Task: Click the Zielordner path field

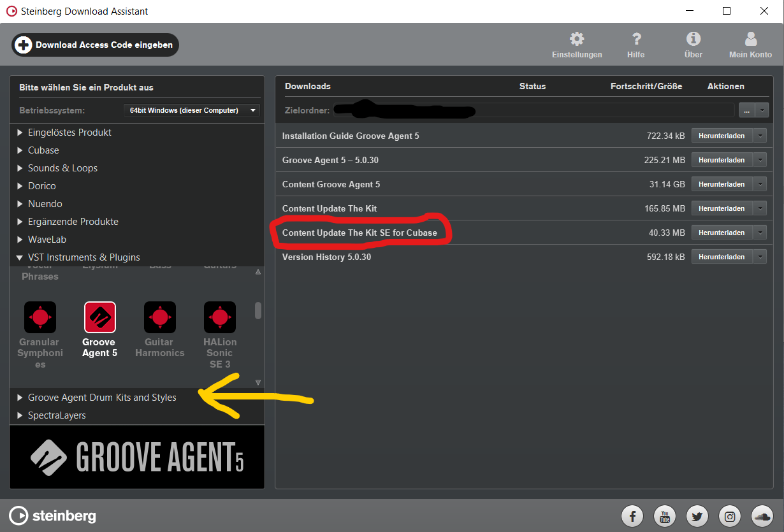Action: point(534,110)
